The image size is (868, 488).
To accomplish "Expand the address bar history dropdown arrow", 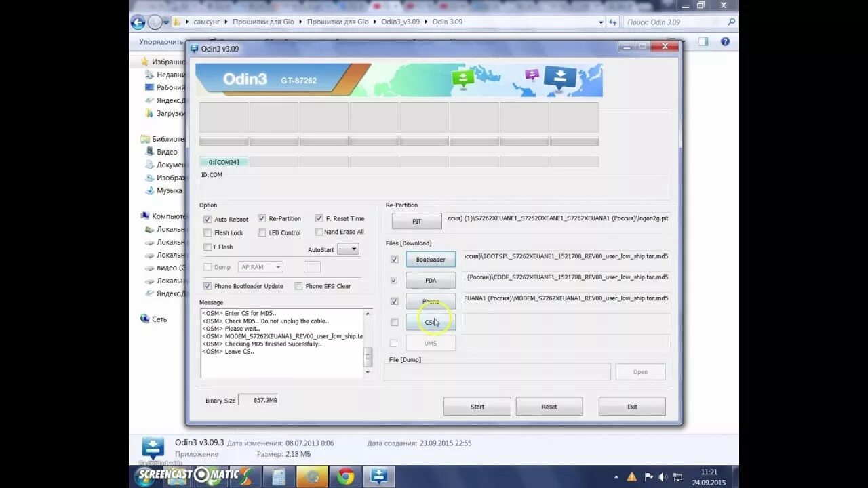I will coord(601,22).
